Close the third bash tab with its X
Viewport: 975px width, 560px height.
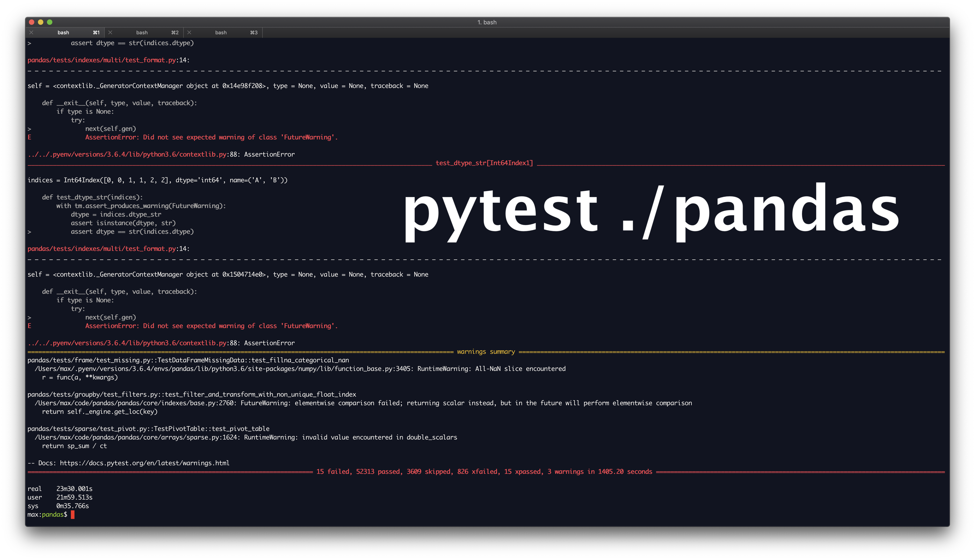(189, 33)
